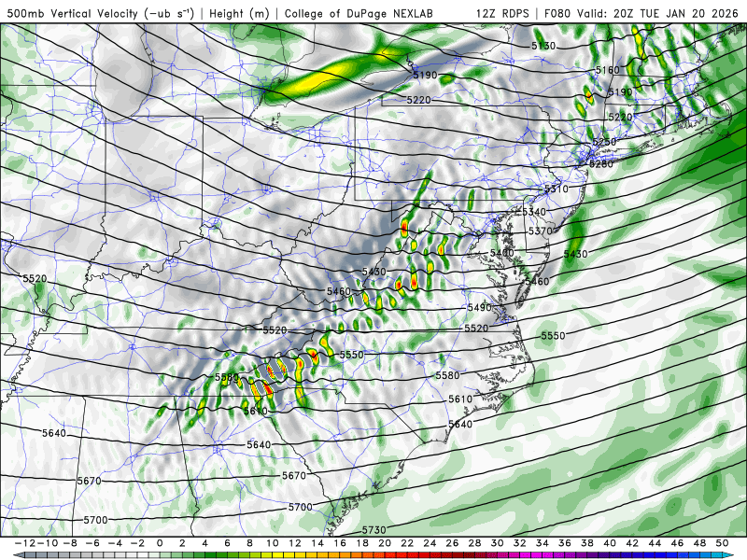Viewport: 747px width, 560px height.
Task: Click 'Valid: 20Z TUE JAN 20 2026' text
Action: click(x=657, y=13)
